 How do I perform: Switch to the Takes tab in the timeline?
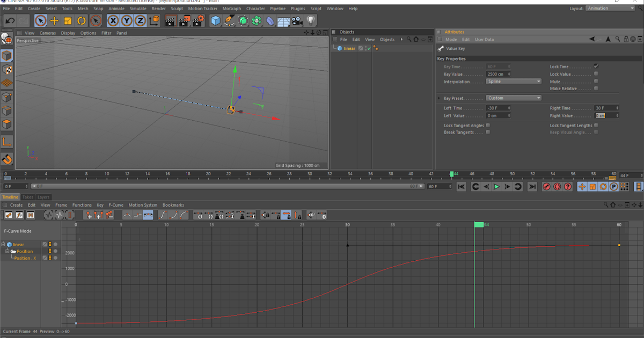pyautogui.click(x=28, y=197)
